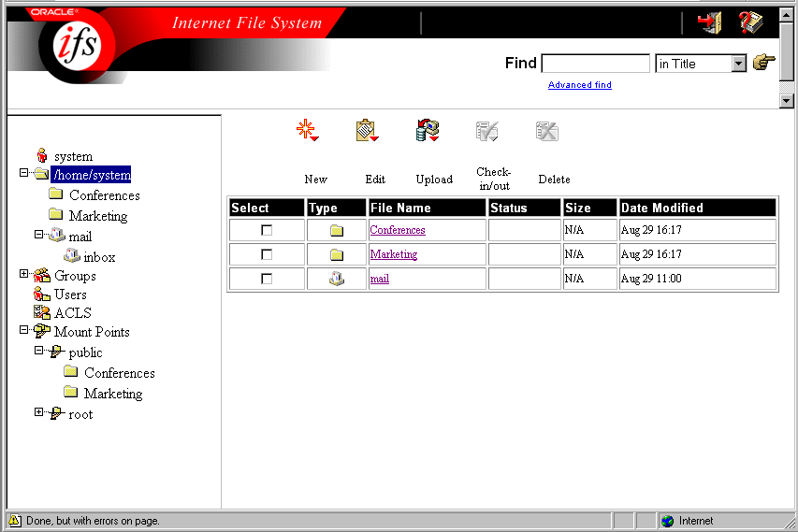798x532 pixels.
Task: Tick the checkbox for Conferences row
Action: pos(267,230)
